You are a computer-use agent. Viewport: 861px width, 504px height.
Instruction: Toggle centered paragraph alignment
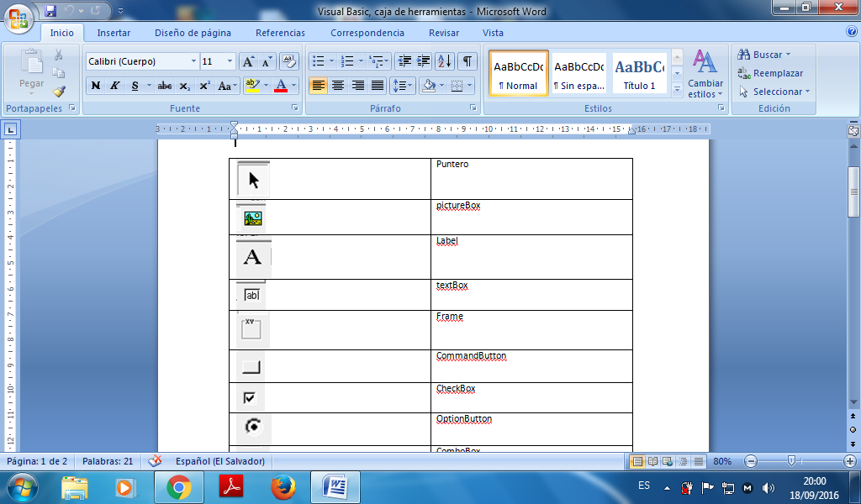pyautogui.click(x=337, y=85)
